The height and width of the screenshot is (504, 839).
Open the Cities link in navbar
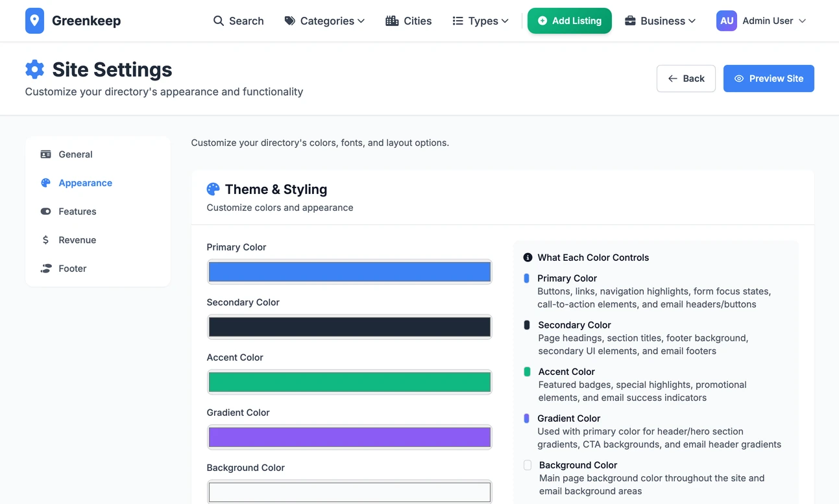408,21
